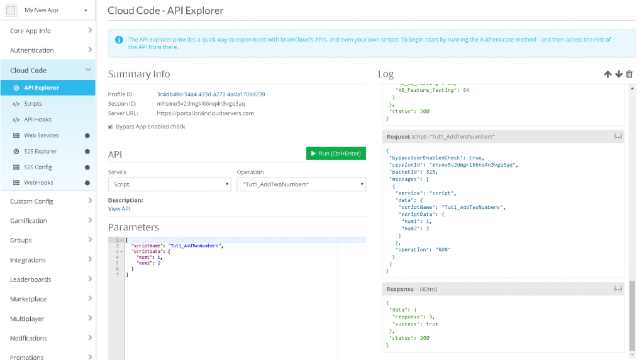Collapse the Response entry using its braces icon
Viewport: 644px width, 360px height.
coord(618,289)
